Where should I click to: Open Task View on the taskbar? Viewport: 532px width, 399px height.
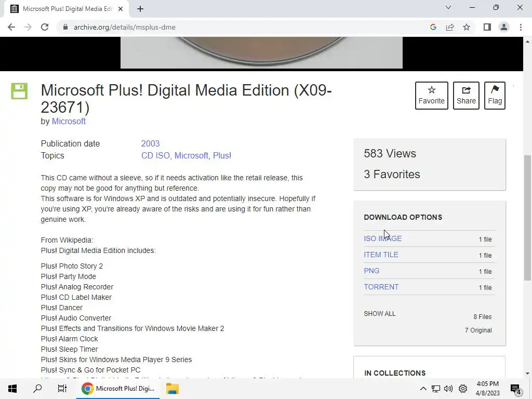(x=62, y=389)
